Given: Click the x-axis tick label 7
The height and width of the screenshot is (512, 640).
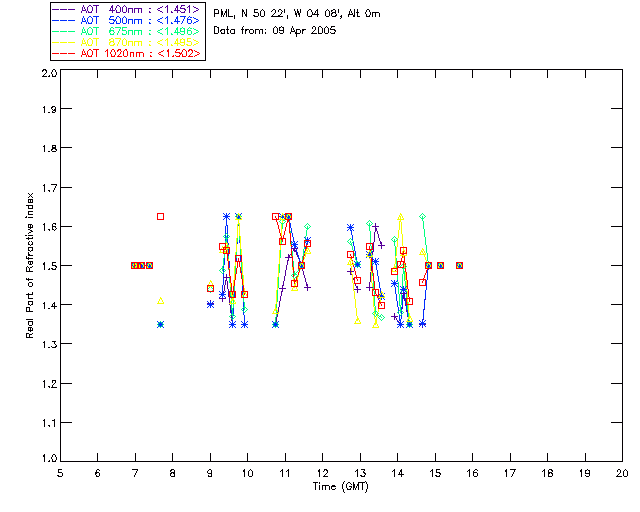Looking at the screenshot, I should [135, 473].
